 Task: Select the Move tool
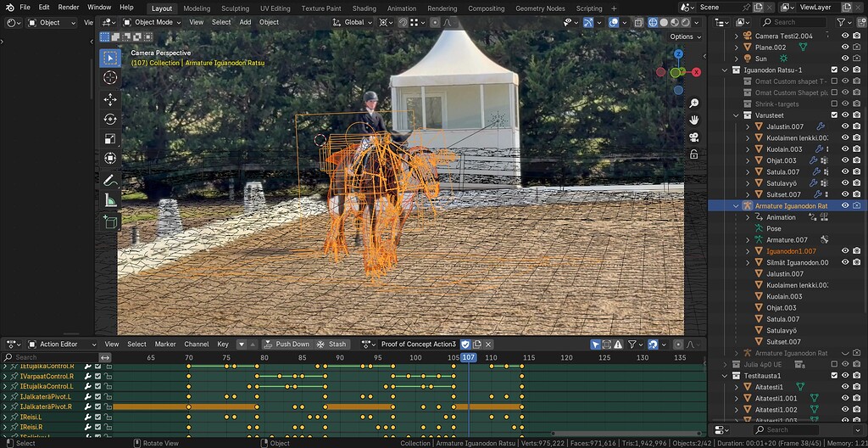coord(110,100)
